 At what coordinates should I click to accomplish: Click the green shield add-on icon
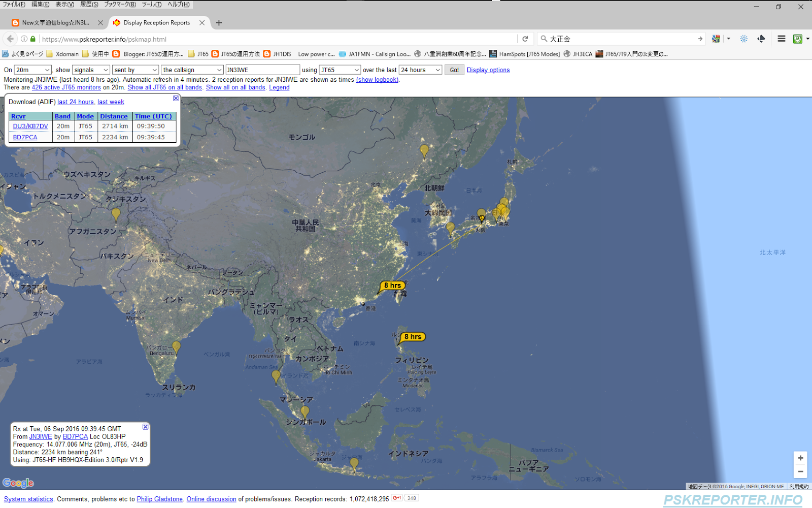(797, 39)
